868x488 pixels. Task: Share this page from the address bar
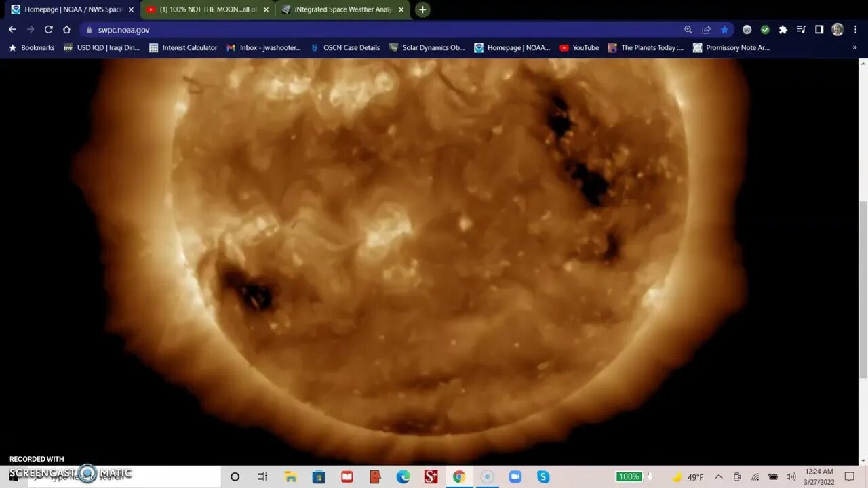click(707, 30)
